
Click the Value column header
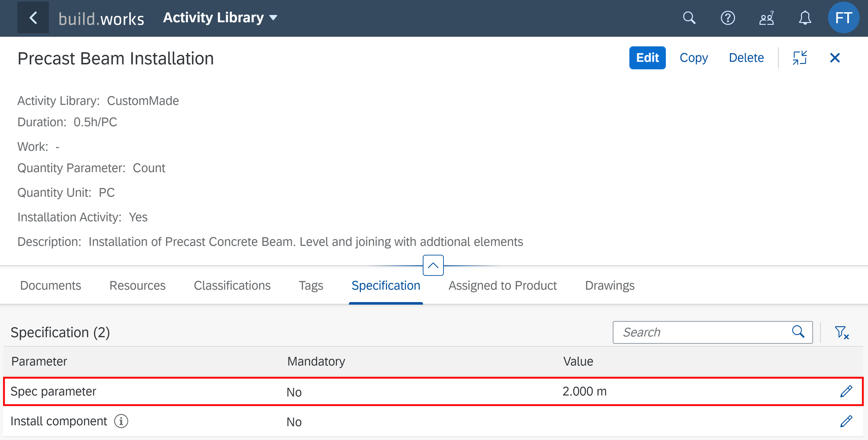tap(578, 362)
